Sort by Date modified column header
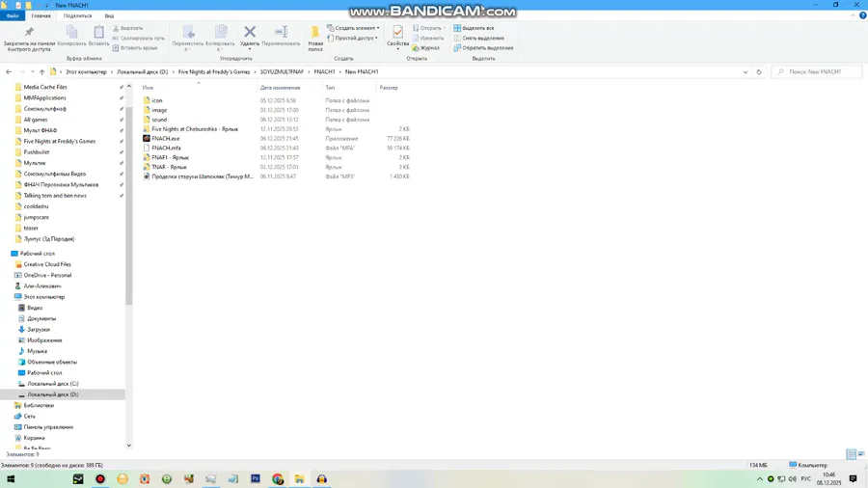 click(x=280, y=88)
